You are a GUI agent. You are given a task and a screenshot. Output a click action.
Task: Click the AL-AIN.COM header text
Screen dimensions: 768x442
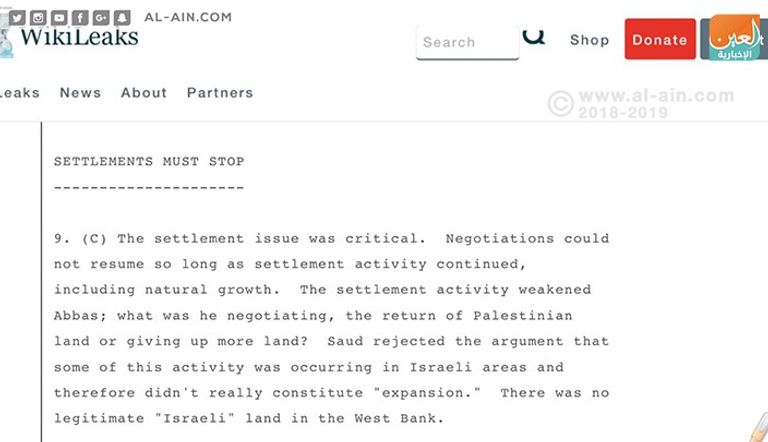tap(188, 17)
